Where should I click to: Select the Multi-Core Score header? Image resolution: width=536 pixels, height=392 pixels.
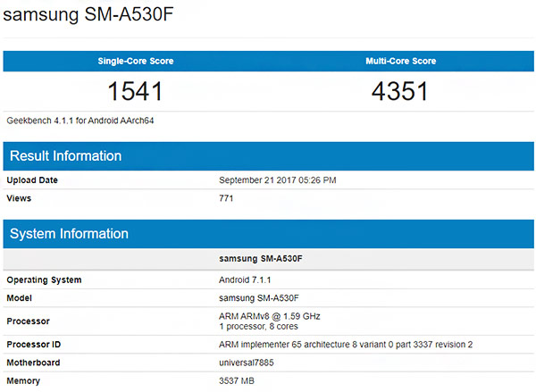400,62
